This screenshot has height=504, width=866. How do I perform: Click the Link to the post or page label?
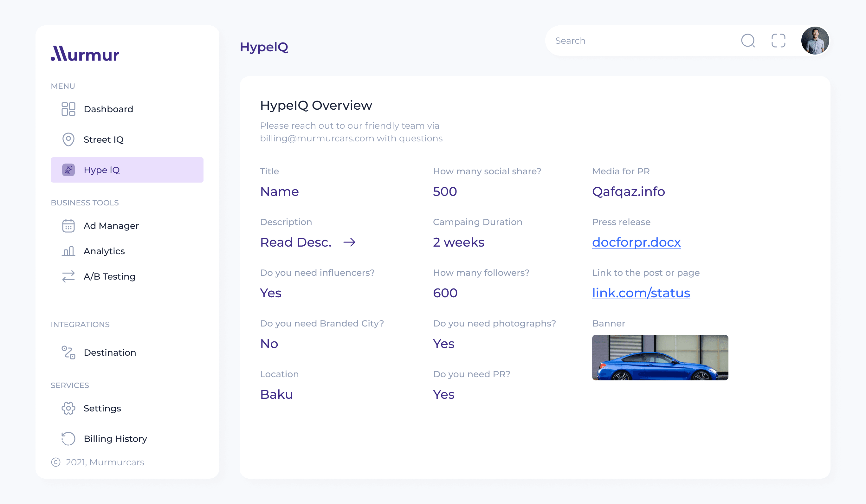pos(646,273)
